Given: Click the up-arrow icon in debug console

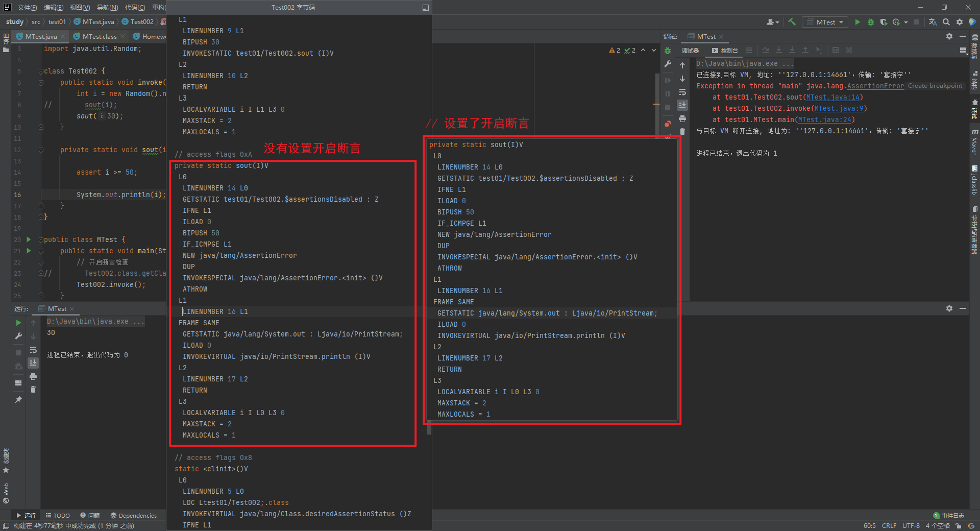Looking at the screenshot, I should [682, 65].
